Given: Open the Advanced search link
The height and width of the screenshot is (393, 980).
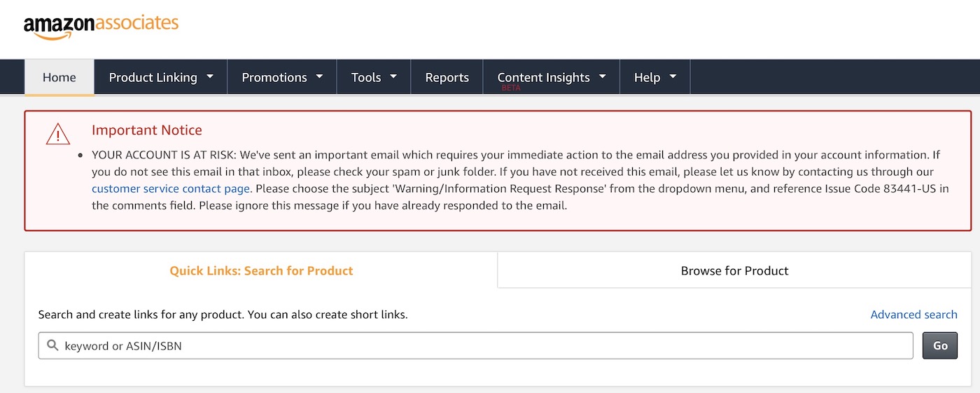Looking at the screenshot, I should click(913, 315).
